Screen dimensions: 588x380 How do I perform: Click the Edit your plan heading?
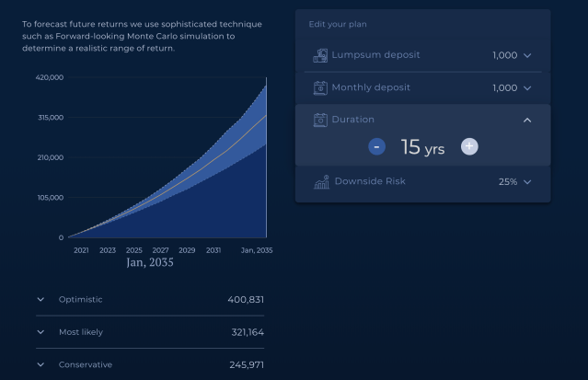pyautogui.click(x=337, y=24)
